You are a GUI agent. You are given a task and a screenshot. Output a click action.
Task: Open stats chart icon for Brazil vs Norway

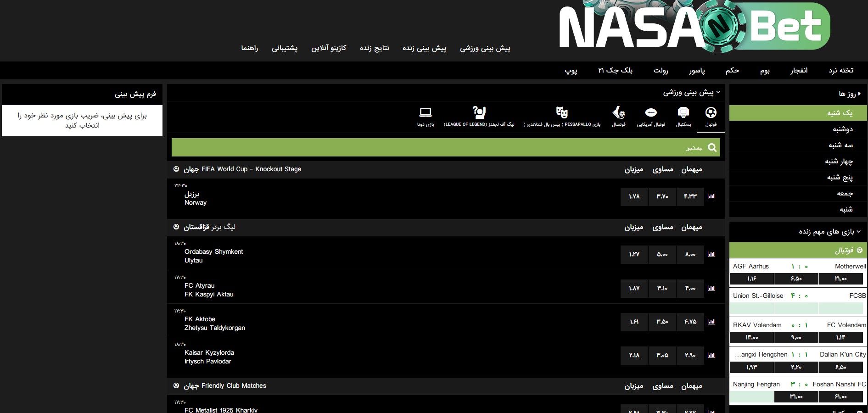click(711, 196)
